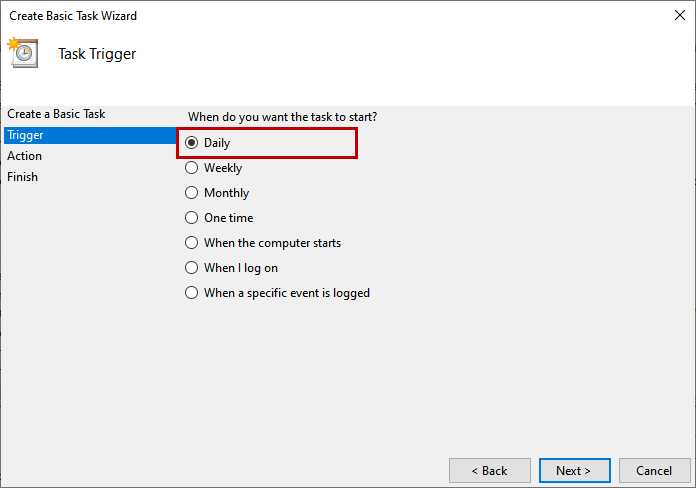Image resolution: width=696 pixels, height=488 pixels.
Task: Select the Daily radio button
Action: (x=192, y=143)
